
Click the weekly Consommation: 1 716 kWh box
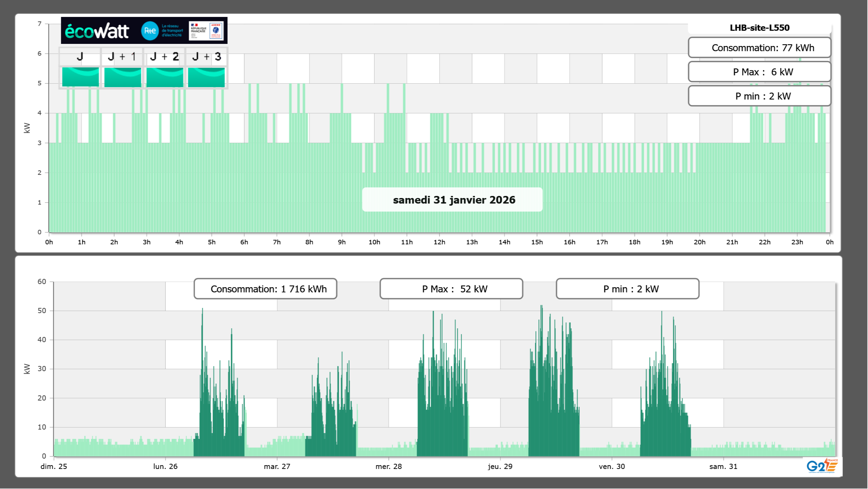(x=265, y=289)
